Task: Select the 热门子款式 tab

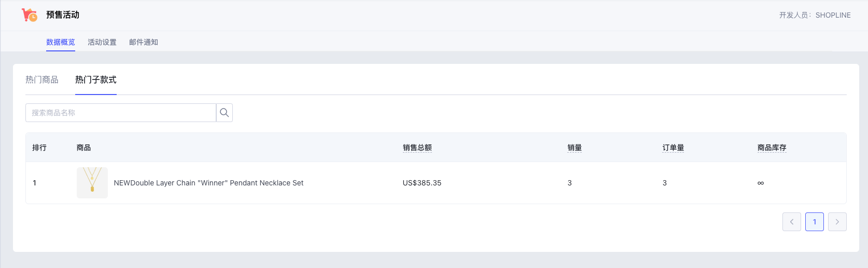Action: pyautogui.click(x=96, y=79)
